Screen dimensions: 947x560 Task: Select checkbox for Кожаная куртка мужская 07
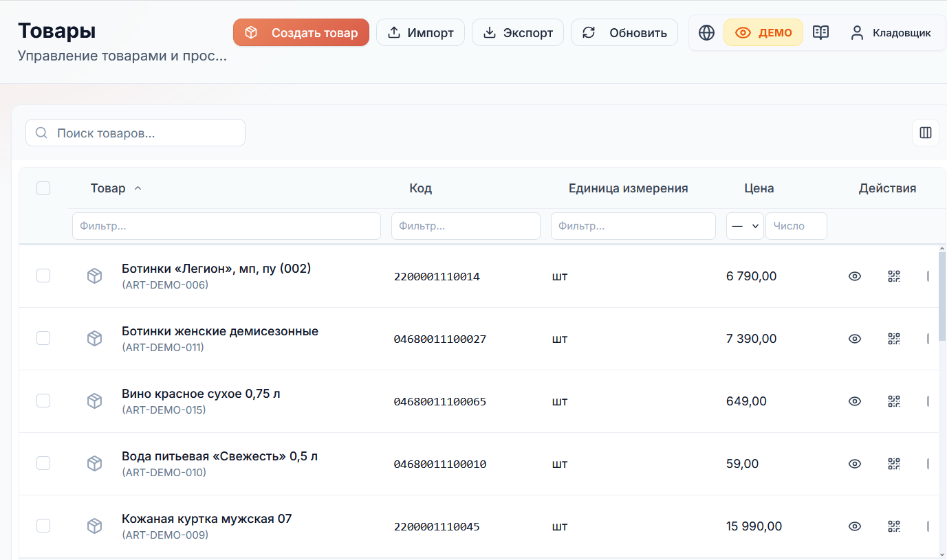[43, 526]
